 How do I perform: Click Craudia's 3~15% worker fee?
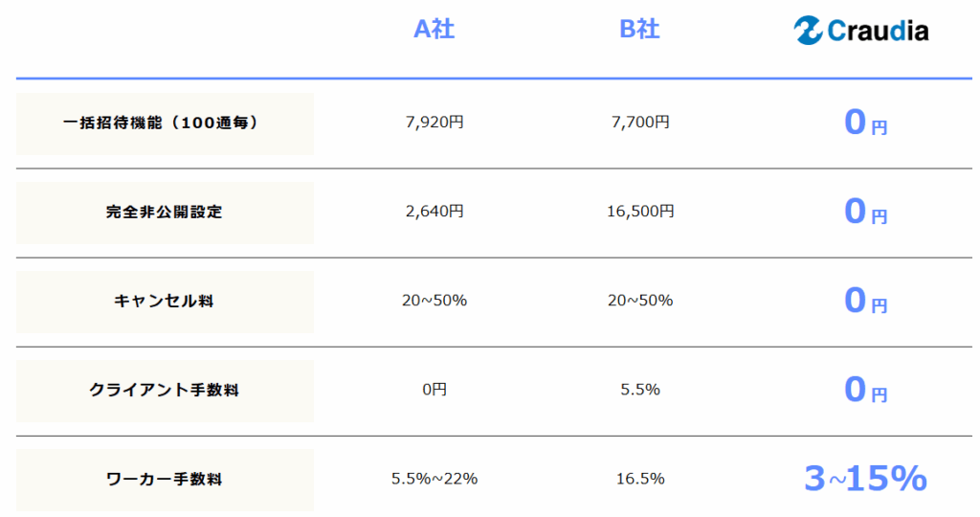(x=865, y=479)
